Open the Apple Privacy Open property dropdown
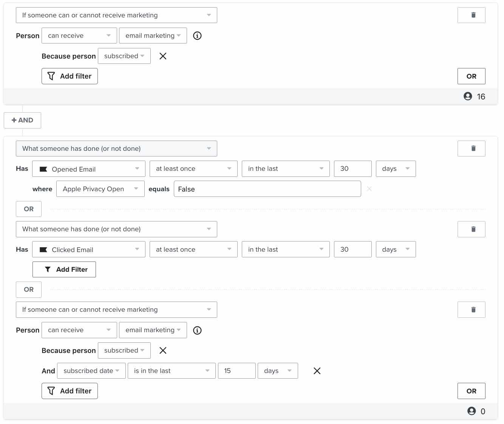 point(100,189)
